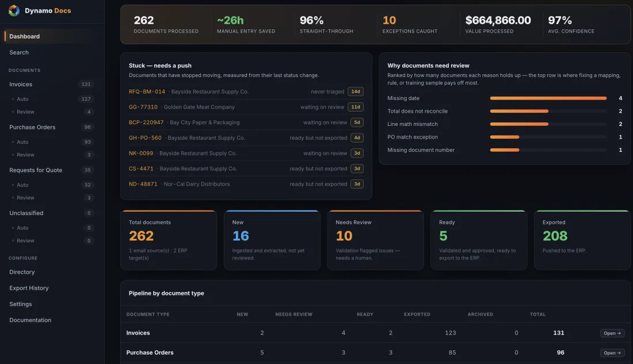
Task: Click the $664,866.00 Value Processed stat
Action: pos(498,25)
